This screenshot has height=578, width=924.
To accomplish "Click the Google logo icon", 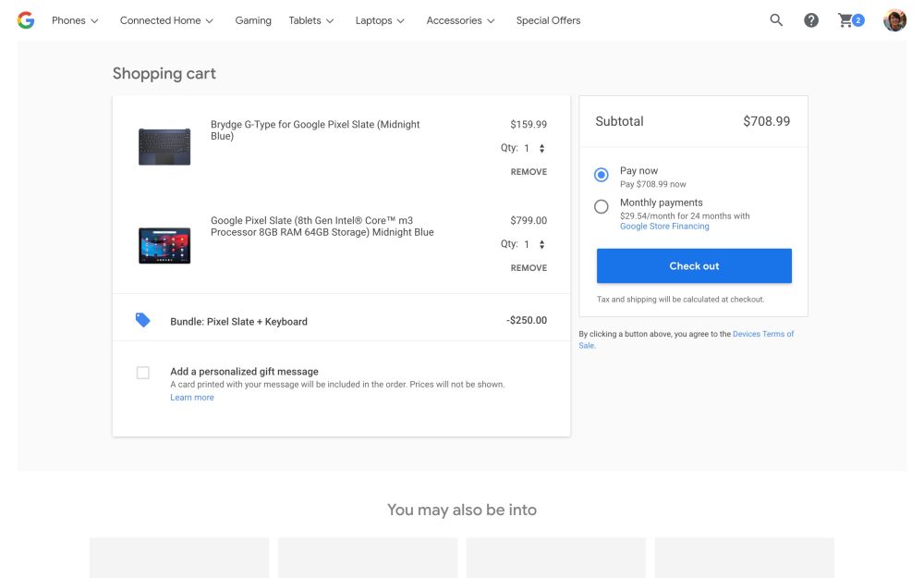I will coord(26,20).
